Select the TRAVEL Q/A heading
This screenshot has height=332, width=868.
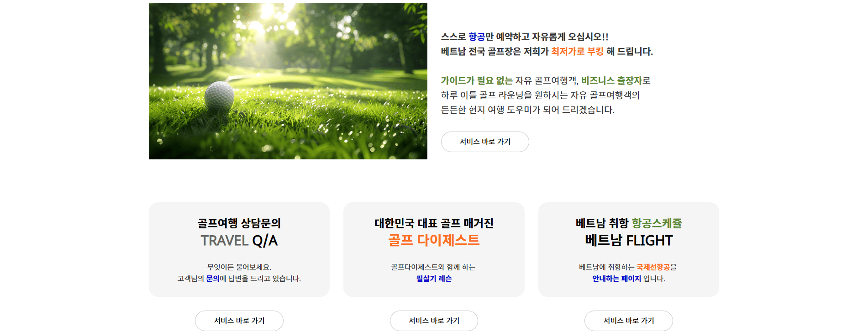click(239, 239)
